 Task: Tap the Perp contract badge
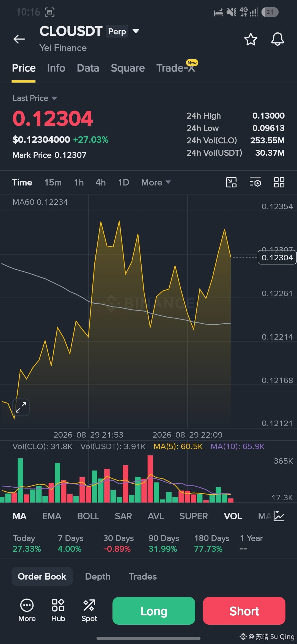click(117, 31)
